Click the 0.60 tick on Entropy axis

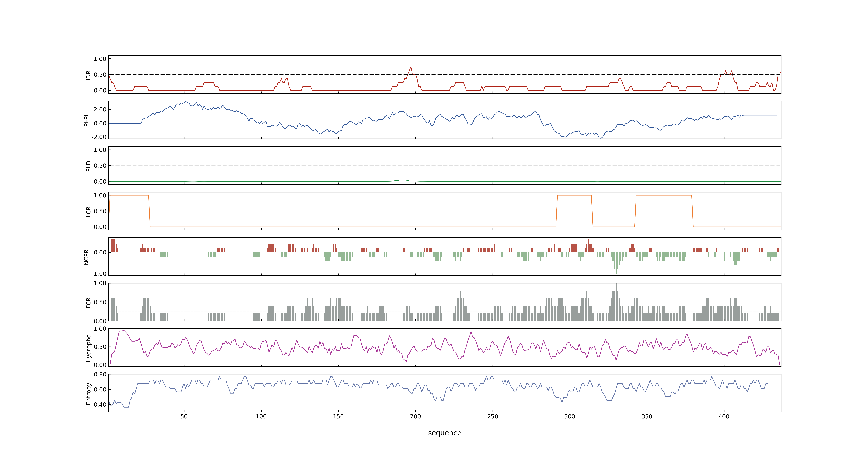pos(100,390)
